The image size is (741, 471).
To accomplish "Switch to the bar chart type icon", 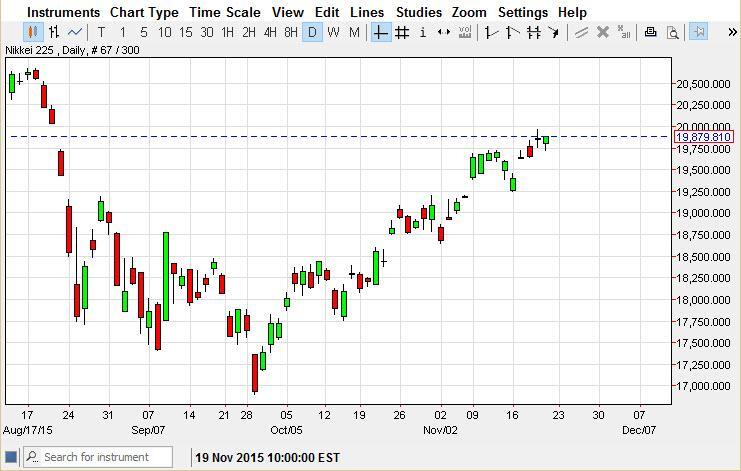I will point(54,32).
